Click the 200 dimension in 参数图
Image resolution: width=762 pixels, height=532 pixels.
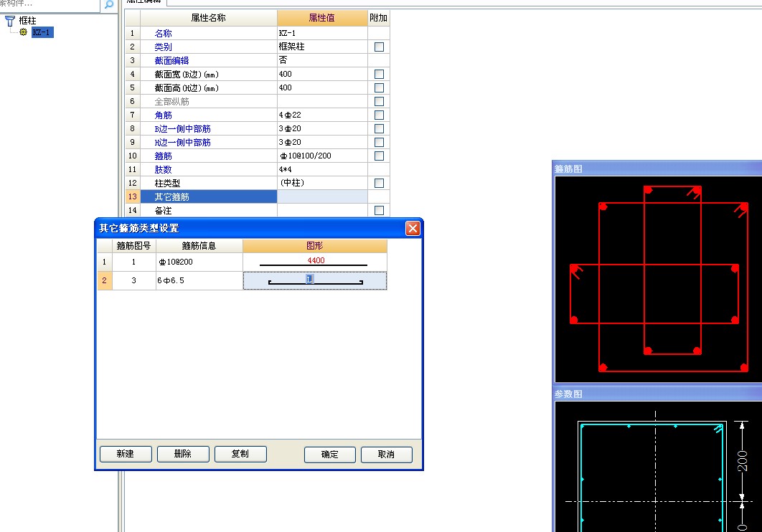pos(742,460)
